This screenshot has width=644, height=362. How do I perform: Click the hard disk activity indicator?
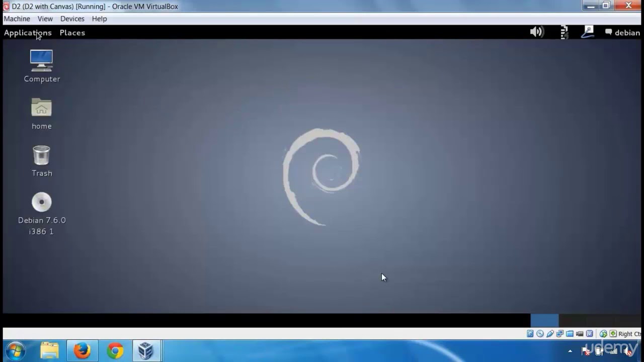coord(530,333)
